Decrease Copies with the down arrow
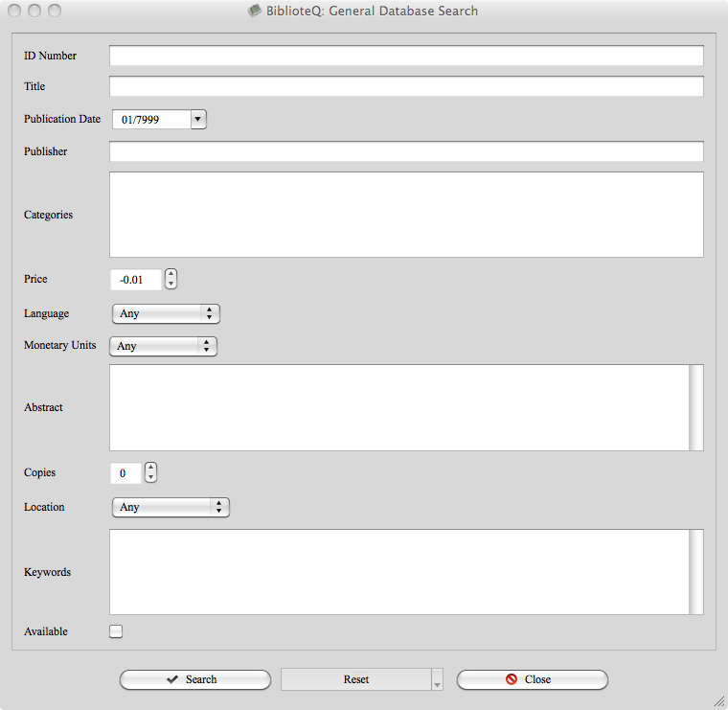The image size is (728, 710). 151,477
